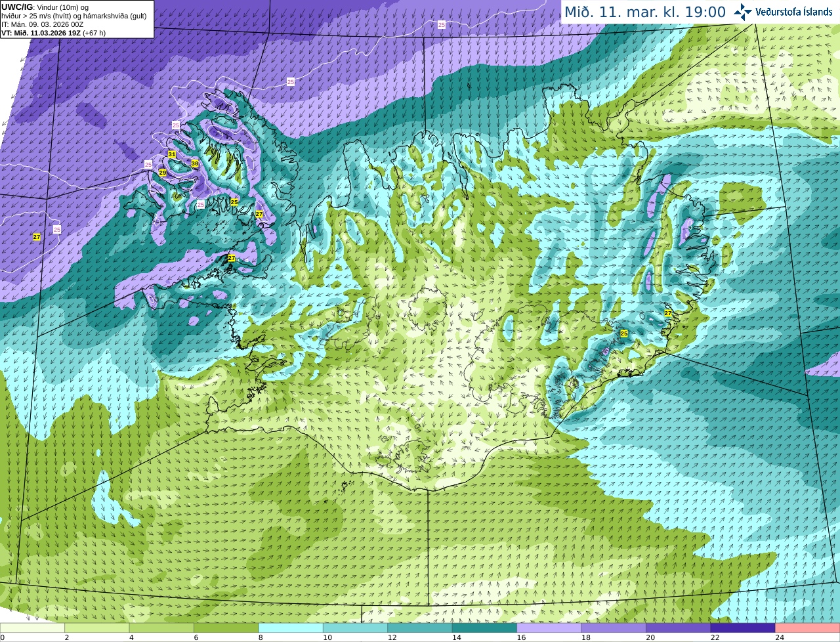Pick the 16–18 m/s light lavender swatch

click(549, 628)
